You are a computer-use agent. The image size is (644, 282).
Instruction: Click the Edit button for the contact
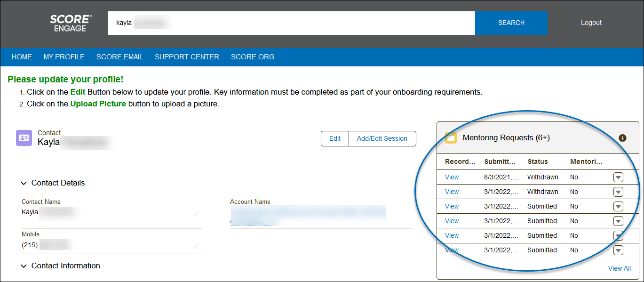pyautogui.click(x=335, y=138)
